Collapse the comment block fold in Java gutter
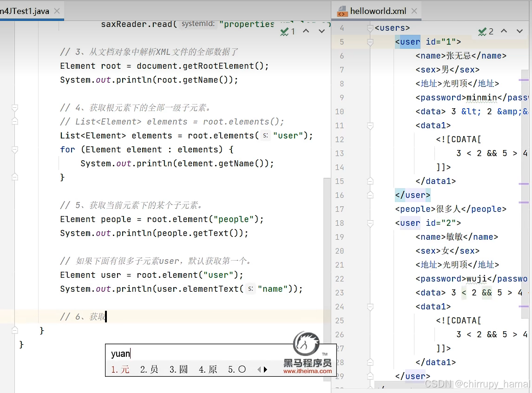 [14, 108]
